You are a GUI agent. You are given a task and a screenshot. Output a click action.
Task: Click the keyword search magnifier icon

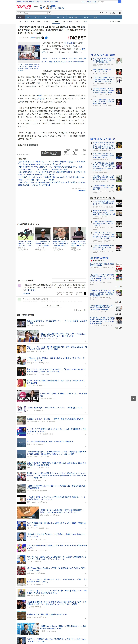click(49, 13)
